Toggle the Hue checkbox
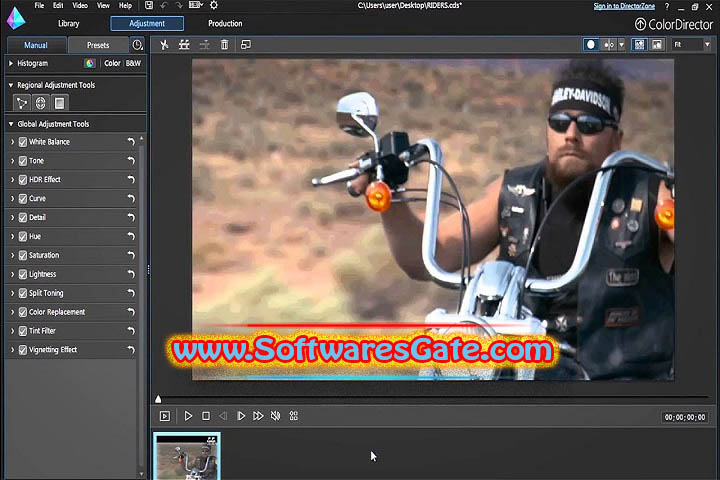The image size is (720, 480). coord(23,237)
